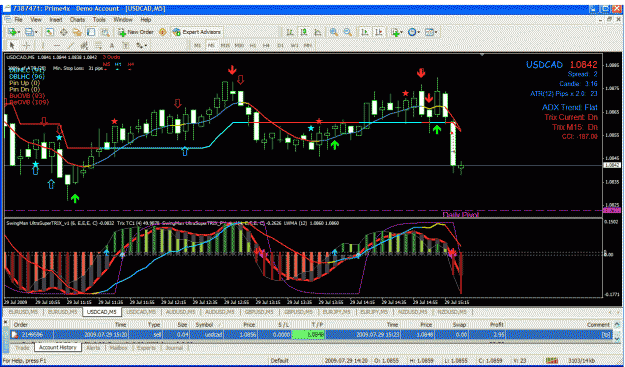Expand the Periods dropdown arrow
Screen dimensions: 625x367
click(x=419, y=32)
